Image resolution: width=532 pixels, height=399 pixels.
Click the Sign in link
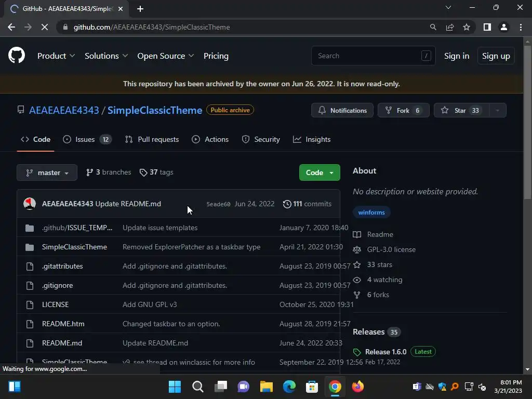pos(457,56)
